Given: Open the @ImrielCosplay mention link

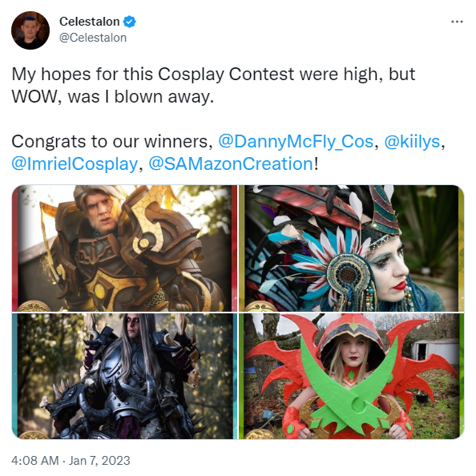Looking at the screenshot, I should pos(75,164).
